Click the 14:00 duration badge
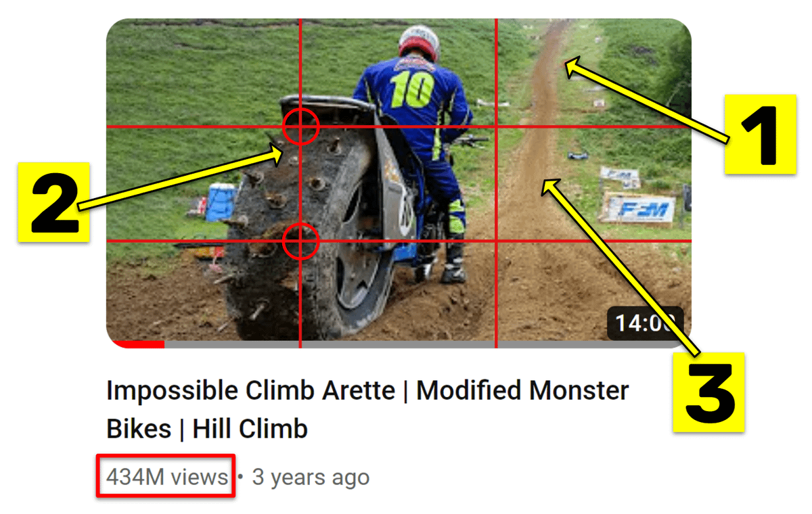The image size is (812, 514). [646, 323]
